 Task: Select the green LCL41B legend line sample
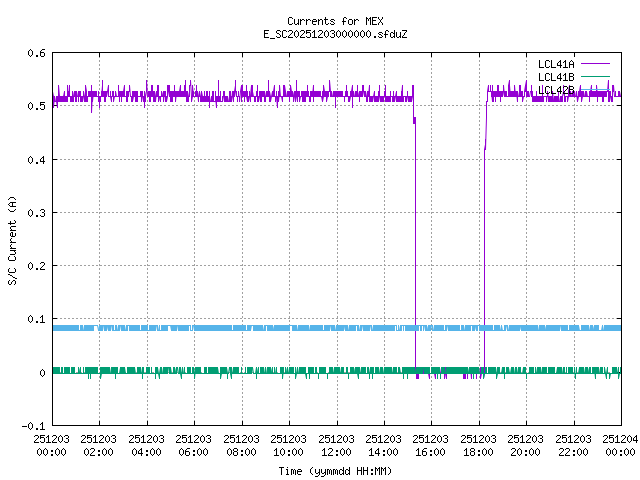point(594,77)
